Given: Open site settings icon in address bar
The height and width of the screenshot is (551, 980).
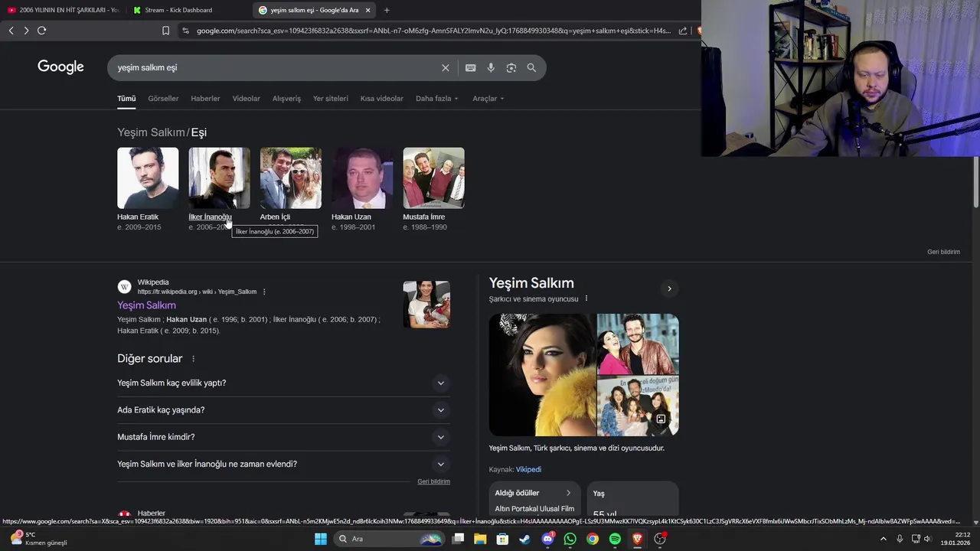Looking at the screenshot, I should click(185, 31).
